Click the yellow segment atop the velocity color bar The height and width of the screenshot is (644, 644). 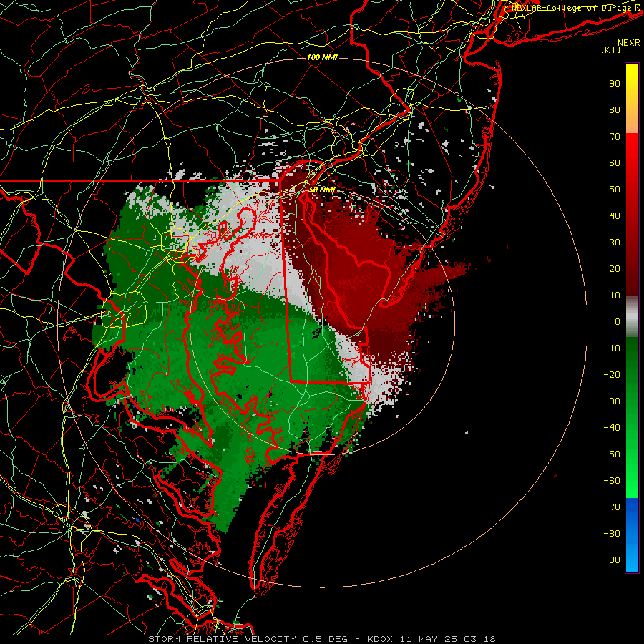(632, 99)
